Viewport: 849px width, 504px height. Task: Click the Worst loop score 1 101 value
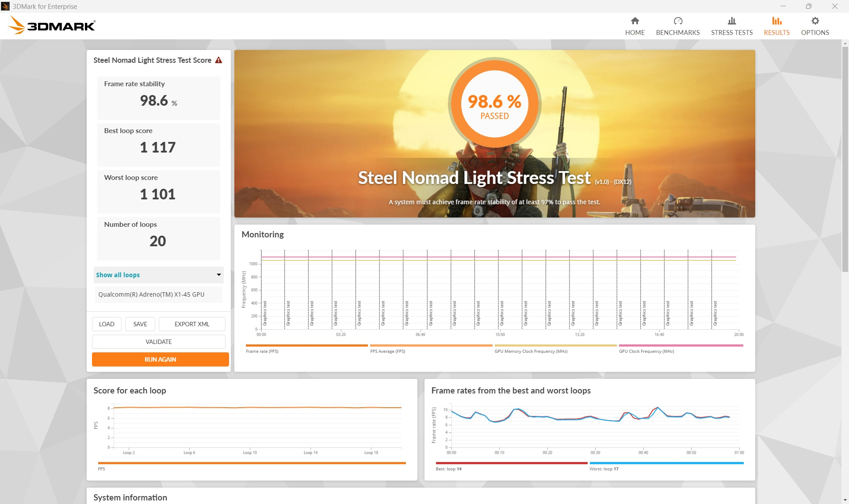click(x=158, y=194)
